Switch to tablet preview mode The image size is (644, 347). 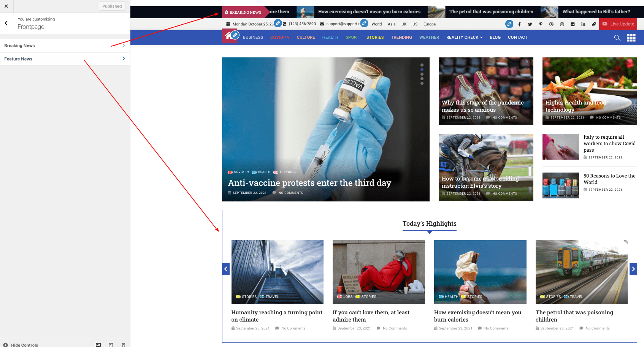111,345
